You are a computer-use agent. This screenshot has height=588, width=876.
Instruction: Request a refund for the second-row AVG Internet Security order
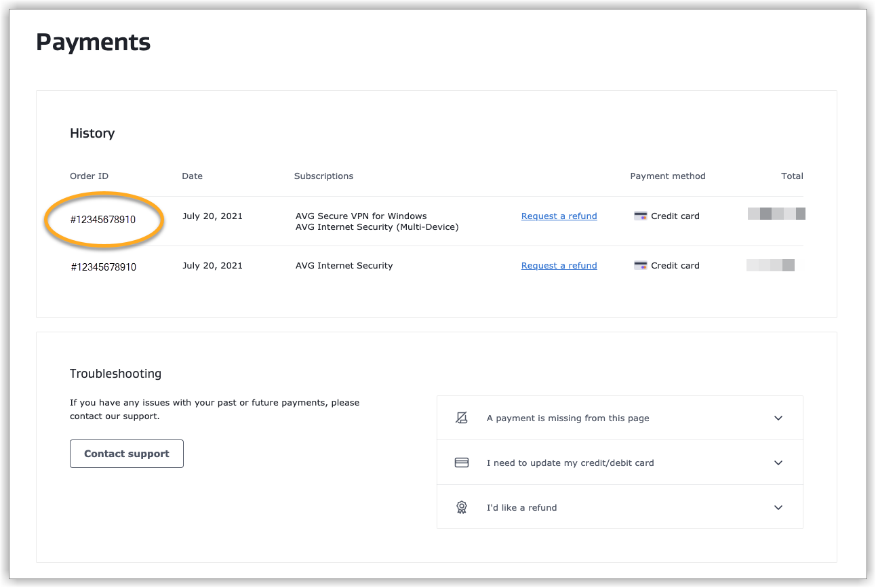pos(559,266)
